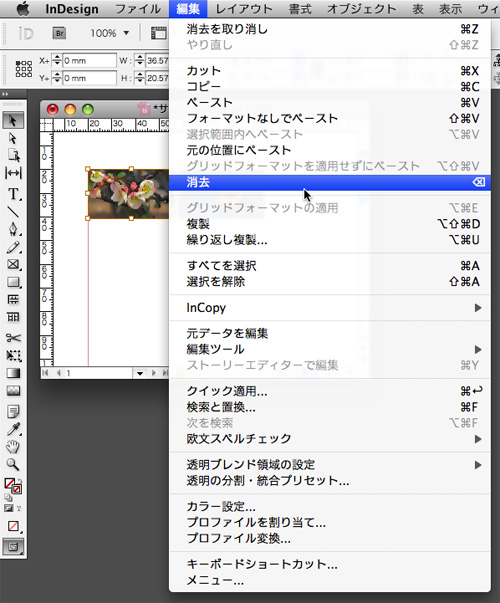
Task: Click the X position input field
Action: 89,60
